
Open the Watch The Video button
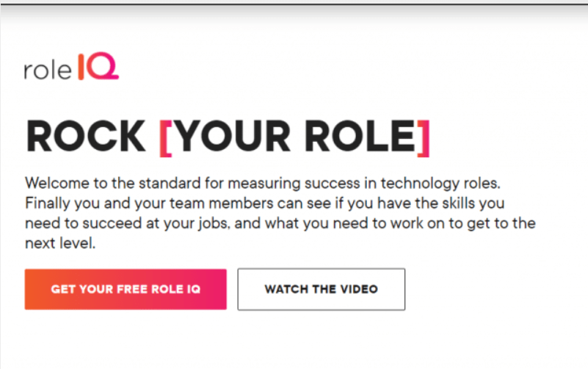click(322, 289)
